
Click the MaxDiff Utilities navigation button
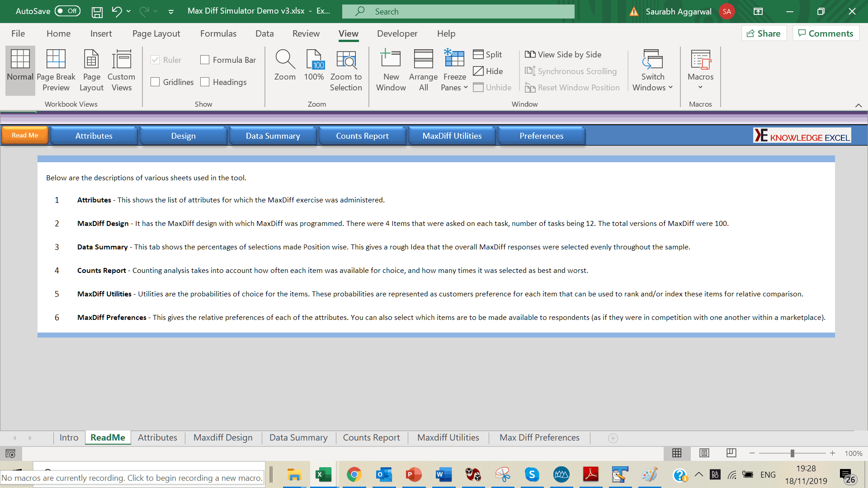click(x=452, y=136)
